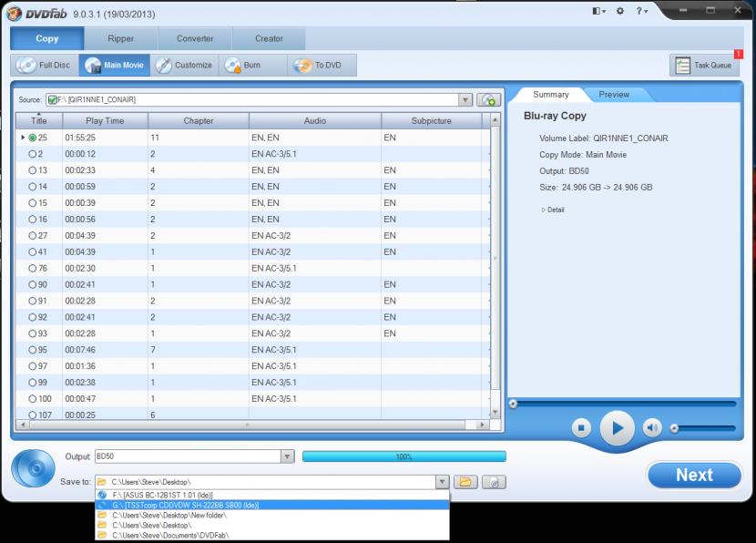Click the preview volume slider handle
This screenshot has height=543, width=756.
pos(675,428)
